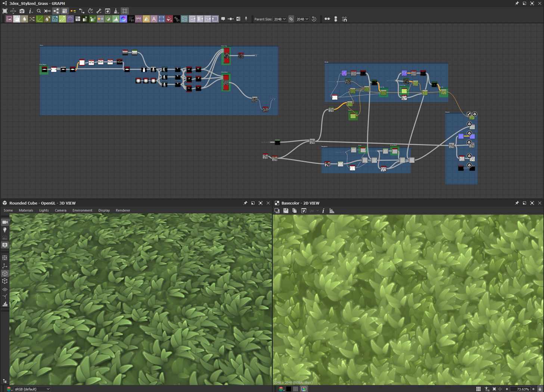
Task: Toggle the 2D view tiling grid icon
Action: pos(478,389)
